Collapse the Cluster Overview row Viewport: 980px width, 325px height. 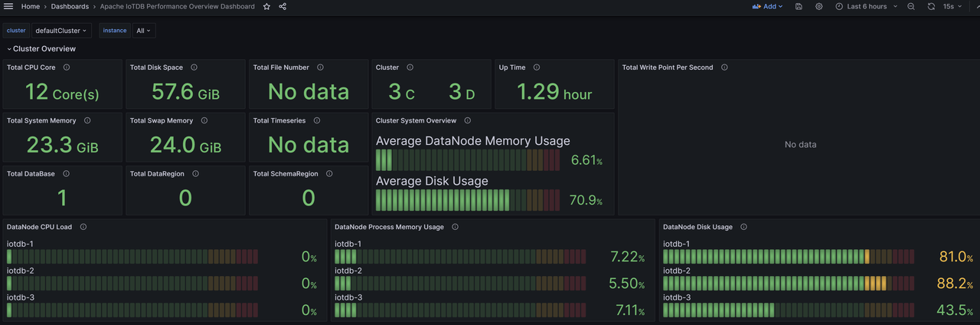(42, 48)
